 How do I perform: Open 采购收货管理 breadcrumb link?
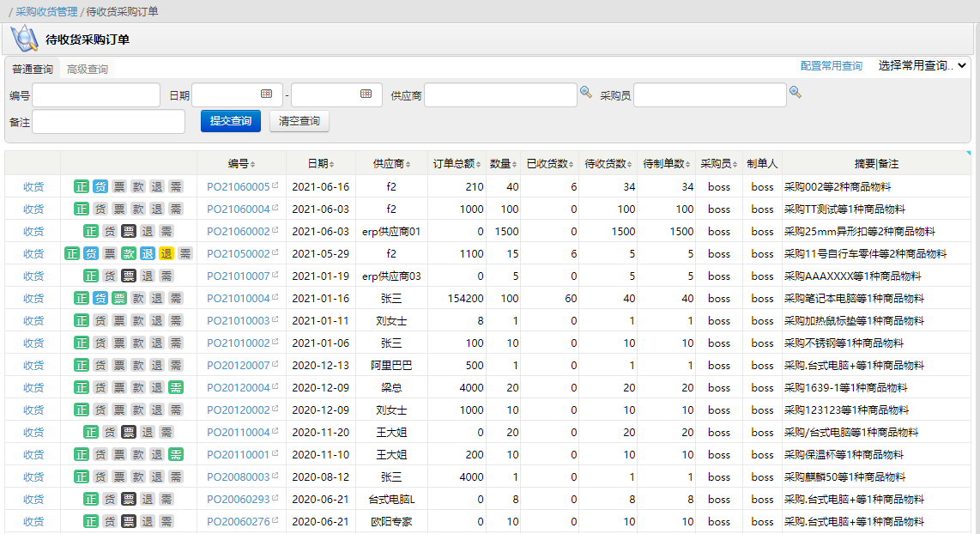[46, 11]
